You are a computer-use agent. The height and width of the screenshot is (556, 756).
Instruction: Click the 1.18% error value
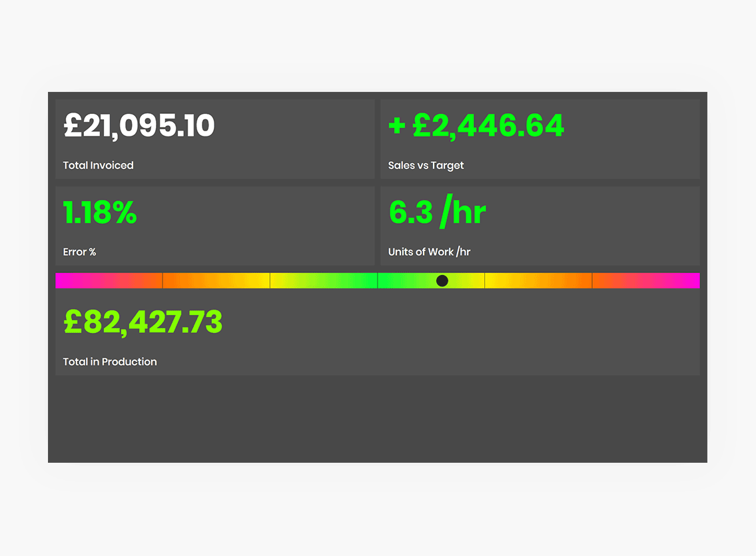tap(100, 212)
